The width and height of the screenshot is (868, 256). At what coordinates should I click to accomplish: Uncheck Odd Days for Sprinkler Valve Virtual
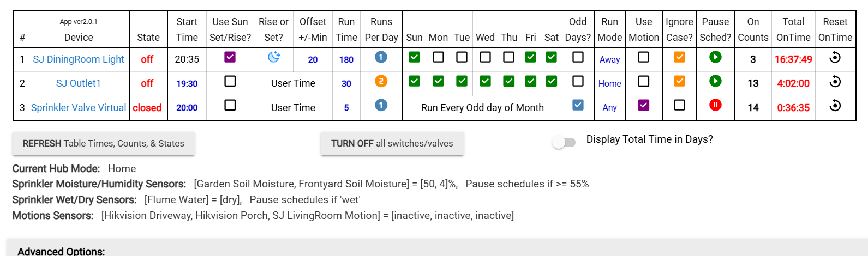click(578, 105)
